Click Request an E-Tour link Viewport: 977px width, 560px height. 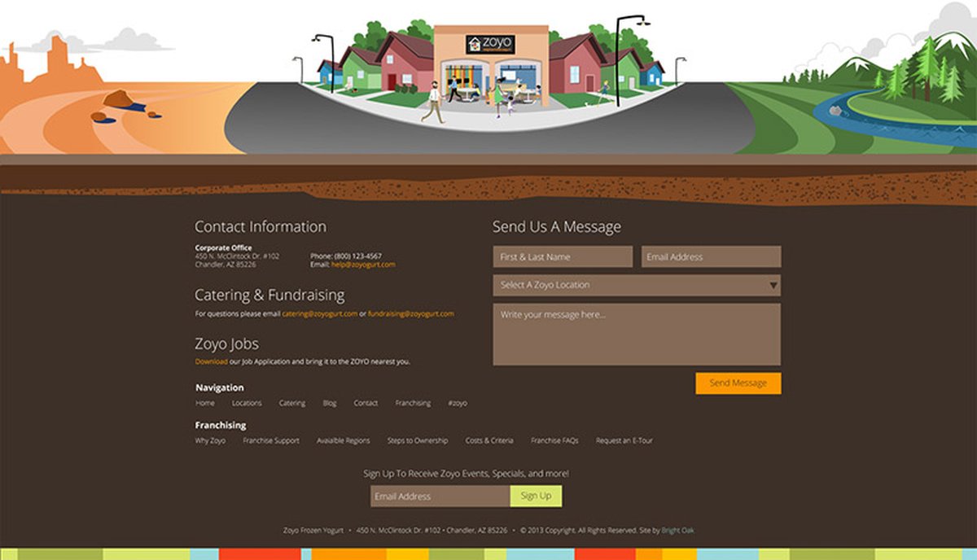[624, 441]
